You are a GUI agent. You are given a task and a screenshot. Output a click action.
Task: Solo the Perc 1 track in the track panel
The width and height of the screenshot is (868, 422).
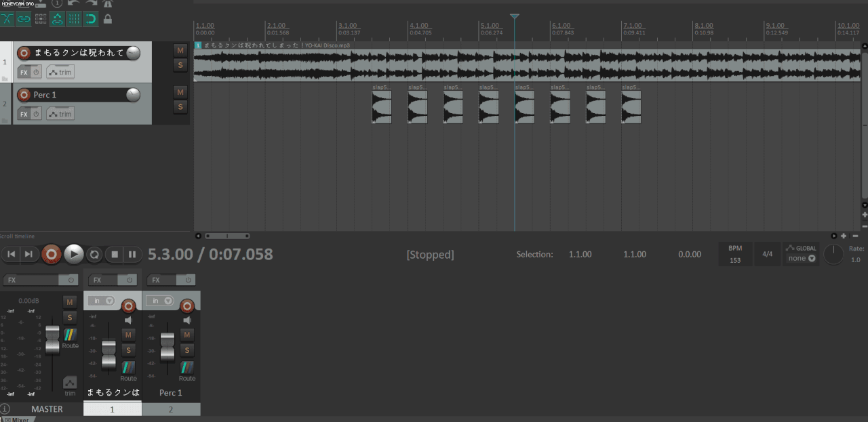(180, 106)
